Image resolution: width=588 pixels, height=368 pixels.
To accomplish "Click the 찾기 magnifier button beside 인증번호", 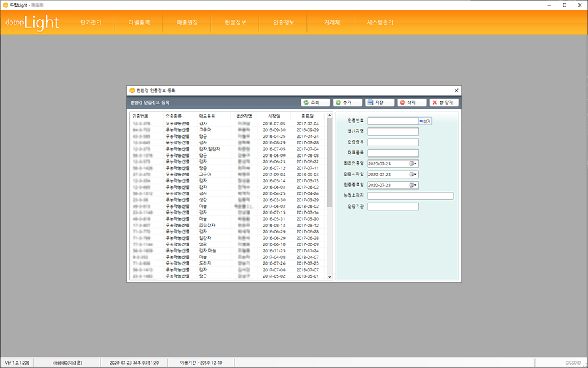I will tap(425, 121).
